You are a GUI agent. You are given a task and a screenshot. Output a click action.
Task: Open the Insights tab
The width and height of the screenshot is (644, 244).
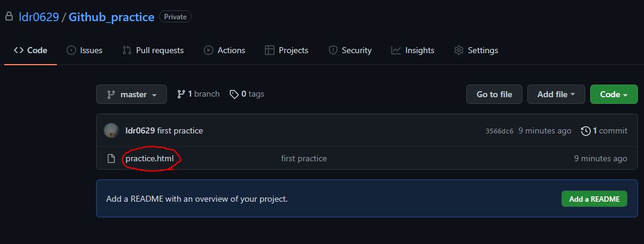(x=413, y=51)
